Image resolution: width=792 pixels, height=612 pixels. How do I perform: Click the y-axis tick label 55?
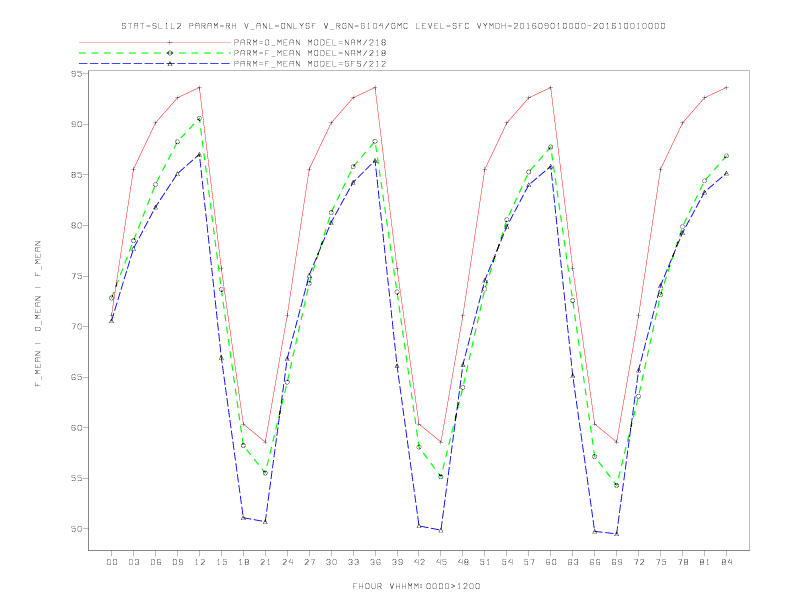pos(77,478)
